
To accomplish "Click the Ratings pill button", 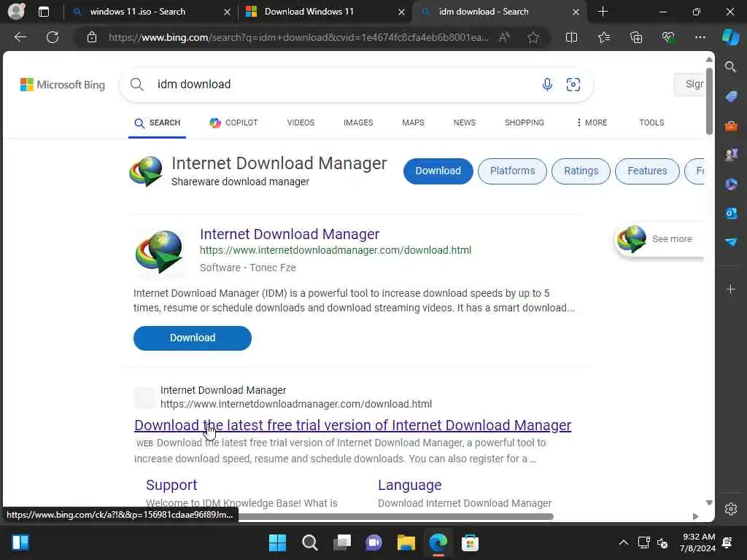I will pyautogui.click(x=581, y=171).
